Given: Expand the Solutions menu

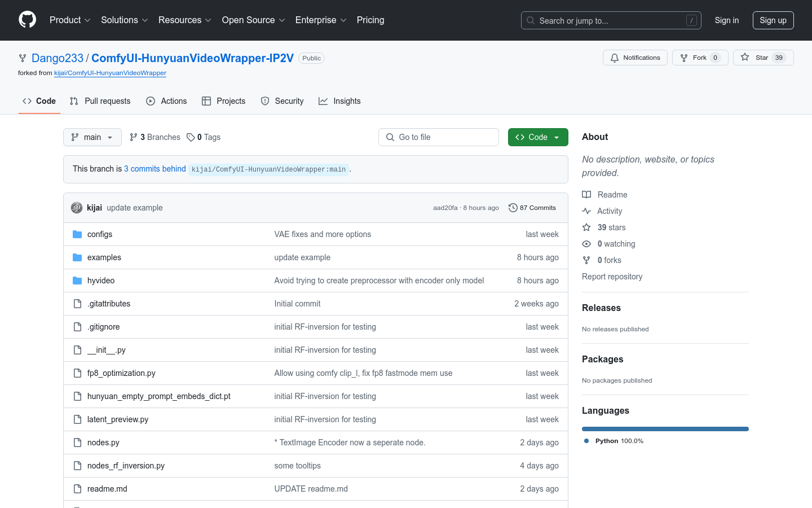Looking at the screenshot, I should [125, 20].
